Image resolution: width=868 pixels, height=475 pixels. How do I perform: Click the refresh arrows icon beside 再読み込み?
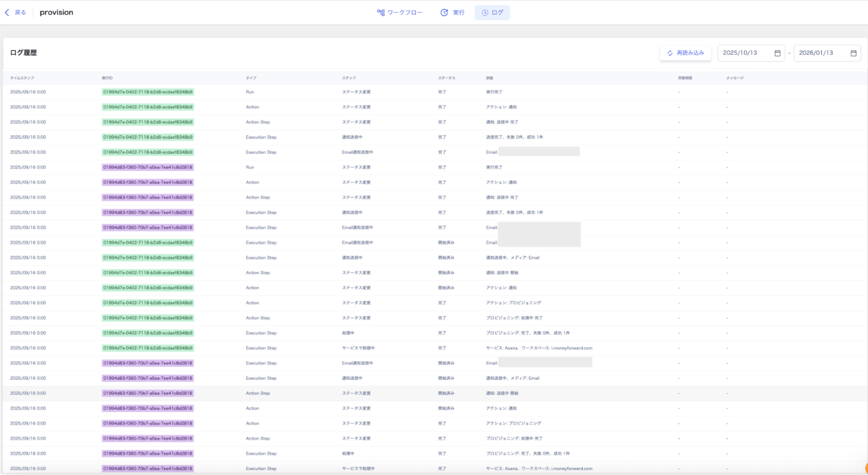tap(670, 53)
